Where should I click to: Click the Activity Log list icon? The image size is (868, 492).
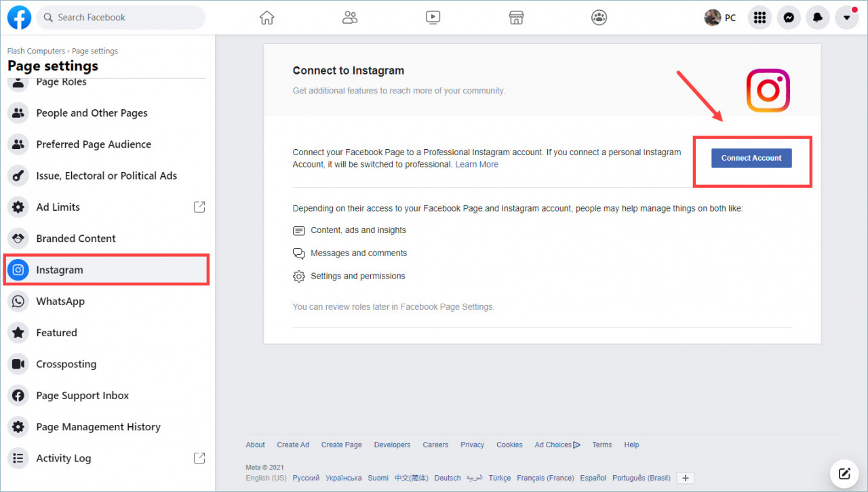click(x=18, y=458)
